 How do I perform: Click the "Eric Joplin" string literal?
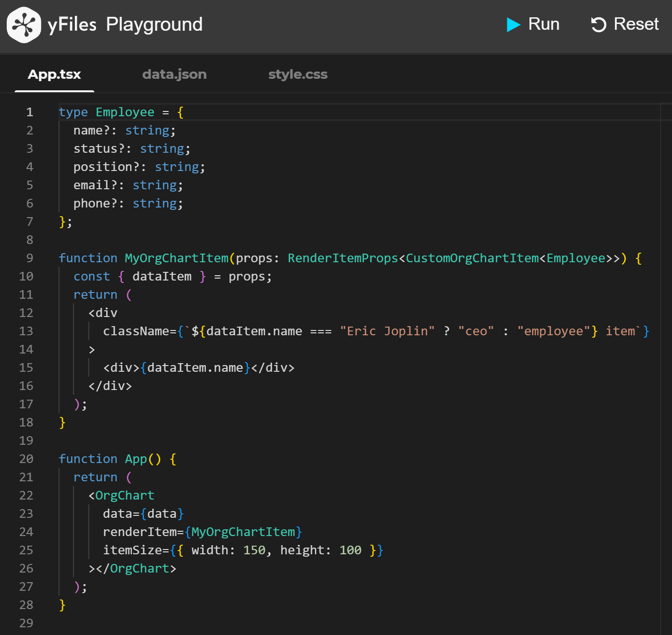coord(387,331)
